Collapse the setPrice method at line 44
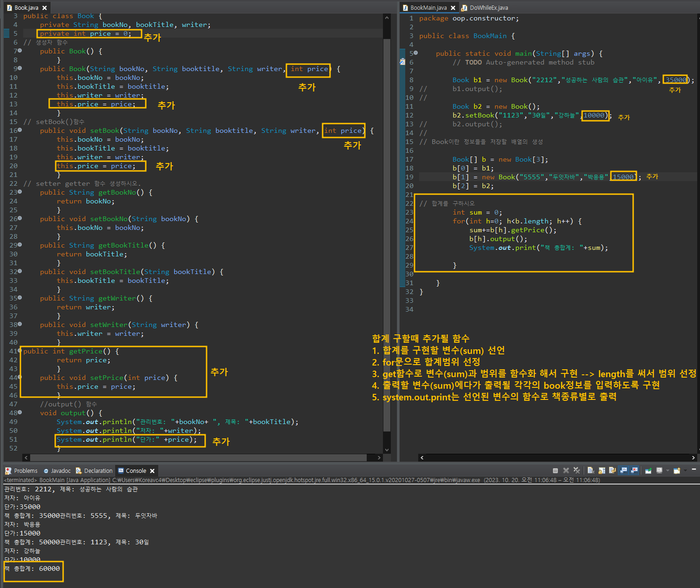The width and height of the screenshot is (700, 588). pyautogui.click(x=19, y=377)
